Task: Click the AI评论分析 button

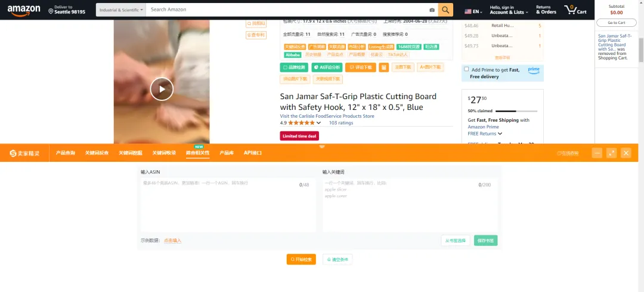Action: tap(327, 67)
